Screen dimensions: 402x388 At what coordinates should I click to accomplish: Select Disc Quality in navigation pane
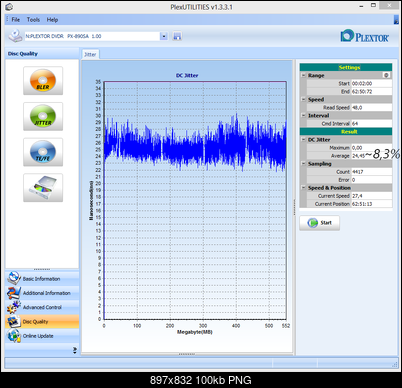[42, 321]
